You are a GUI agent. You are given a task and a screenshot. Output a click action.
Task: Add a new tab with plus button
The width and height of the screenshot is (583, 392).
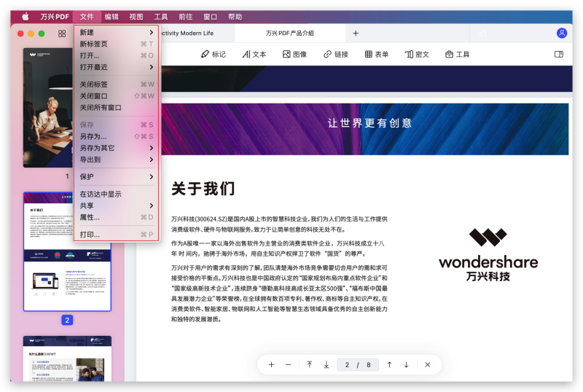pos(356,33)
